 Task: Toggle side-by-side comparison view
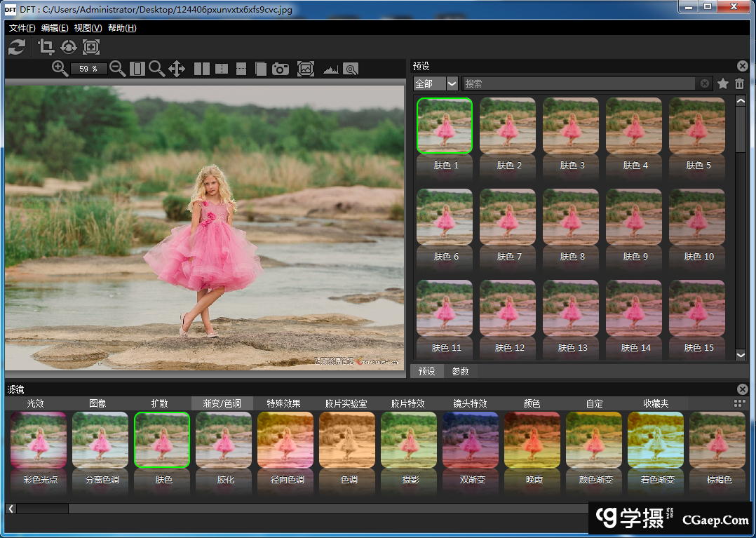click(x=202, y=68)
